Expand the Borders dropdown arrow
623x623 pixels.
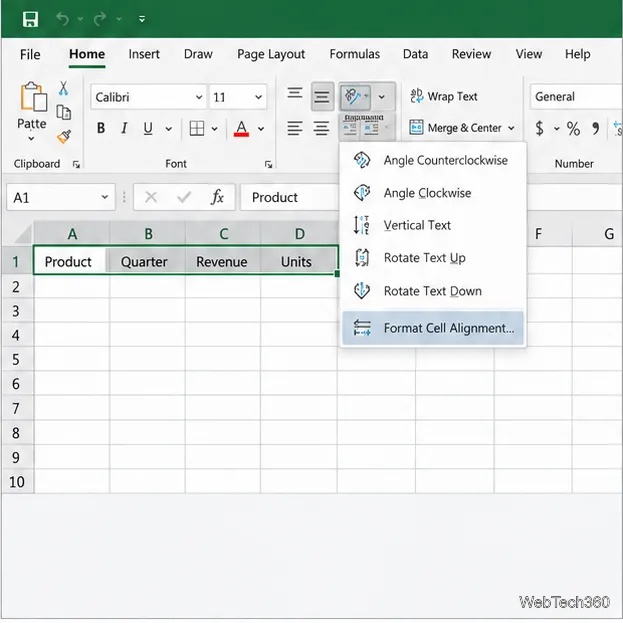coord(215,129)
